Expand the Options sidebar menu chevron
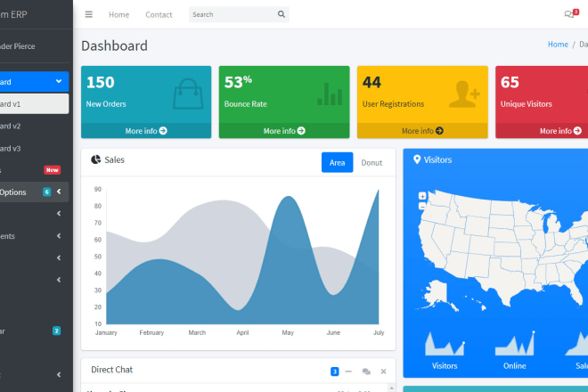 [x=59, y=192]
